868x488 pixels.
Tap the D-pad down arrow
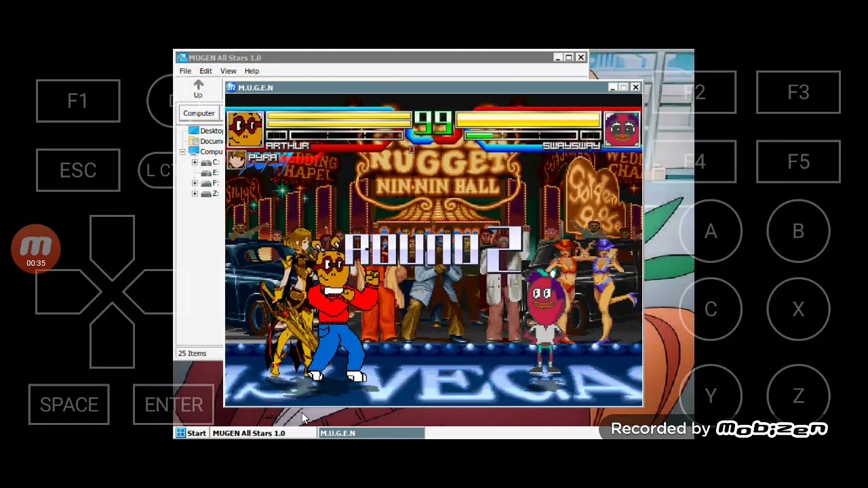112,335
